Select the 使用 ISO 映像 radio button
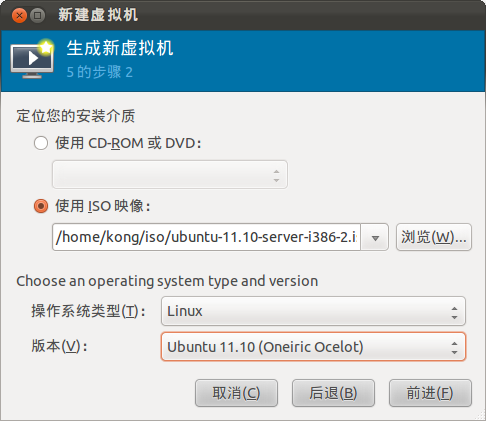 pyautogui.click(x=41, y=206)
